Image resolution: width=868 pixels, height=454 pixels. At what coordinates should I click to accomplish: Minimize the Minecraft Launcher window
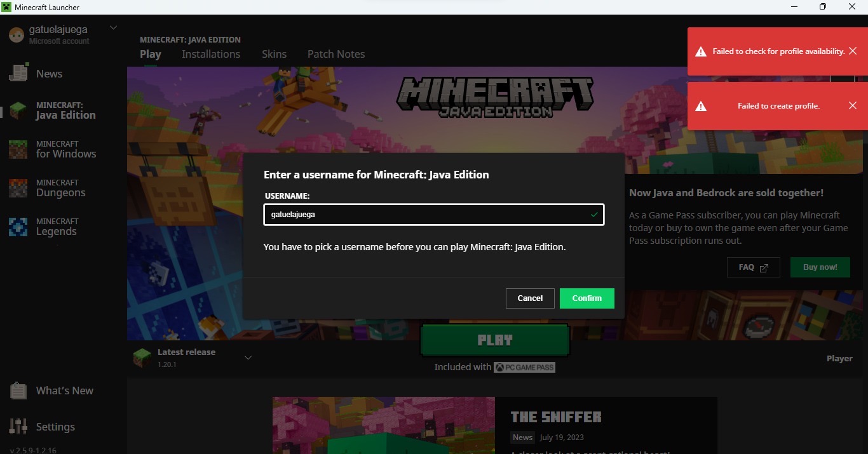coord(795,7)
